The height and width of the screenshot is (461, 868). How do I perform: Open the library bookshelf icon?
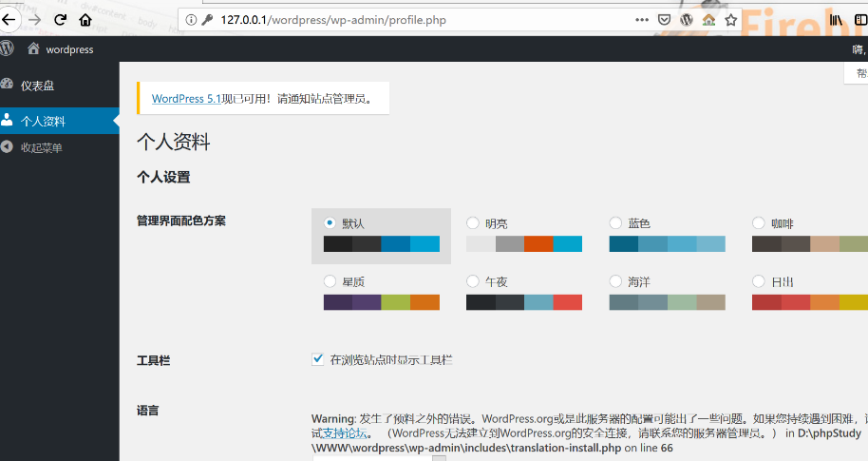tap(836, 20)
